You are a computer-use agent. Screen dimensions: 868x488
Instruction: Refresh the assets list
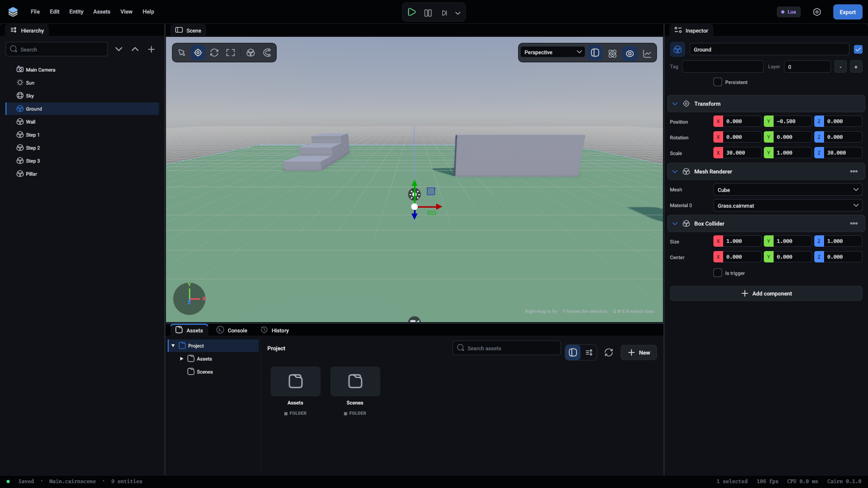(609, 352)
